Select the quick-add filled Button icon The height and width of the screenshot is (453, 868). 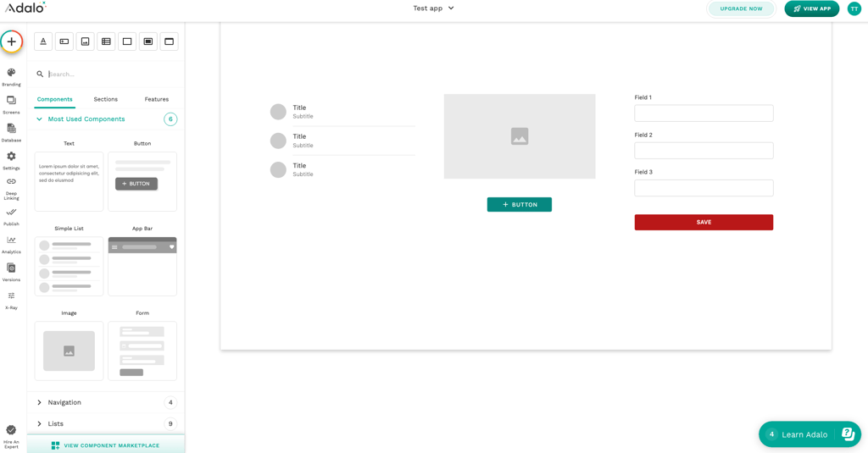coord(148,41)
